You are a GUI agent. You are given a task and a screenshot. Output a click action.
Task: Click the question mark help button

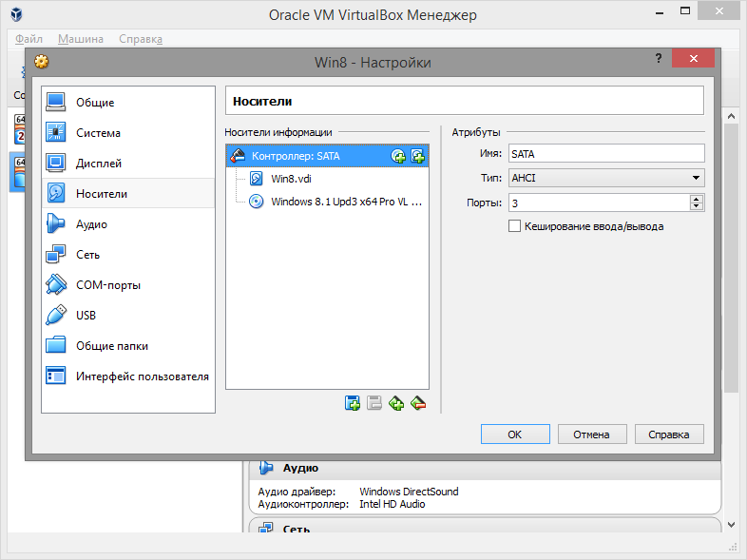coord(659,58)
